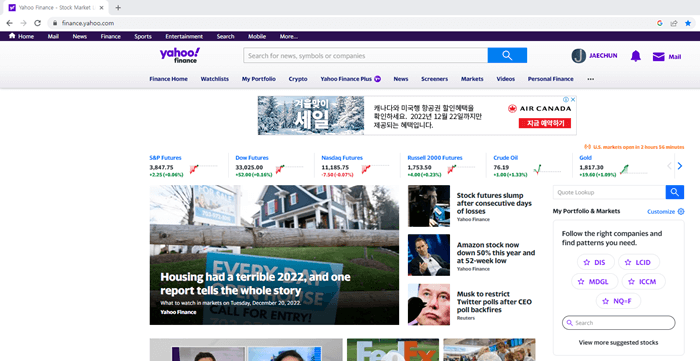Click the ad info icon on Air Canada banner
Screen dimensions: 700x361
[566, 100]
